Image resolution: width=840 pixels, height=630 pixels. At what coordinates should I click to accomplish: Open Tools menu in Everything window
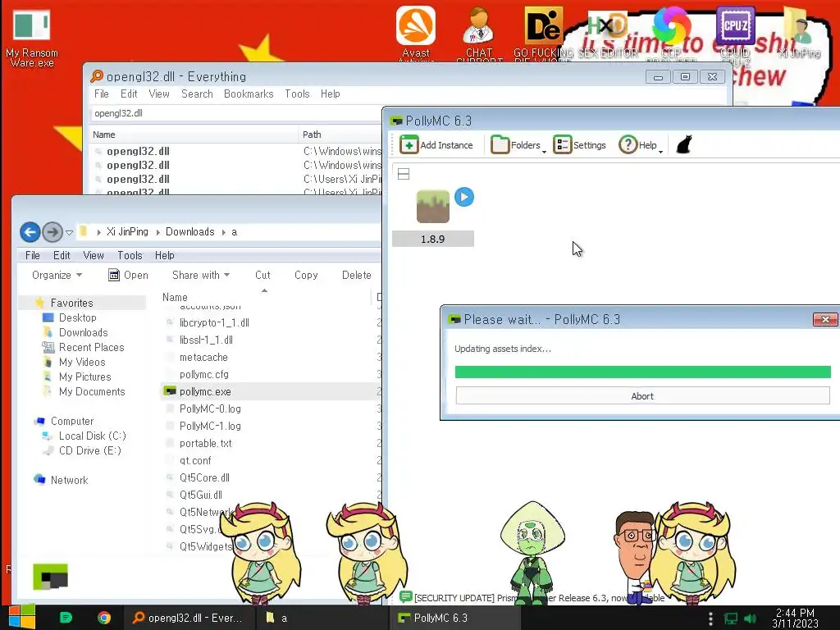click(297, 94)
